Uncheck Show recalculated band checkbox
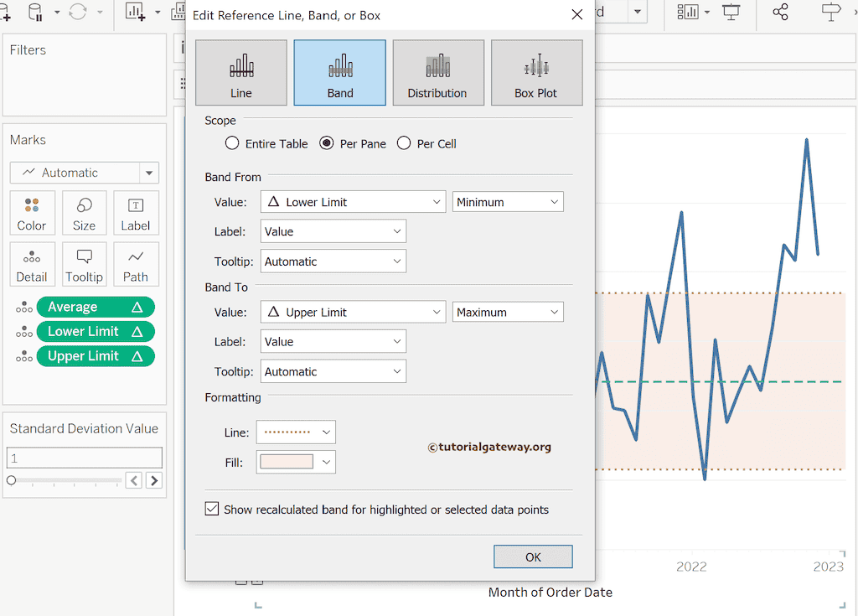 coord(212,510)
